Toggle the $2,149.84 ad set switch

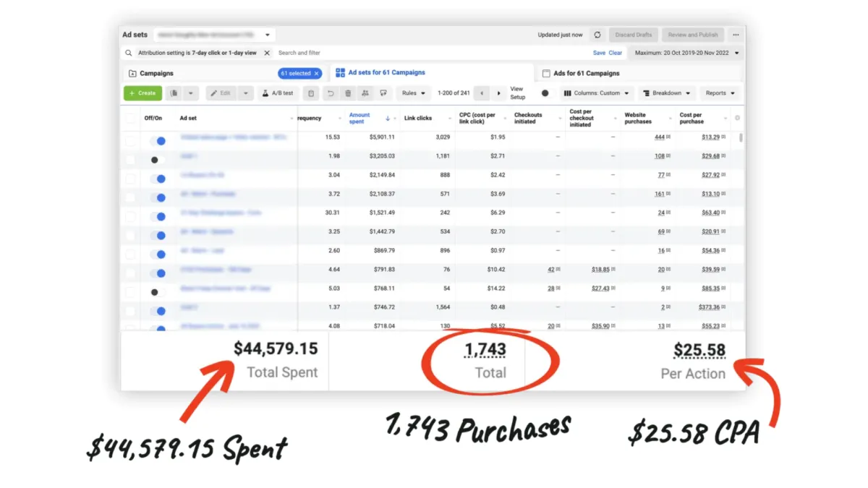point(158,179)
